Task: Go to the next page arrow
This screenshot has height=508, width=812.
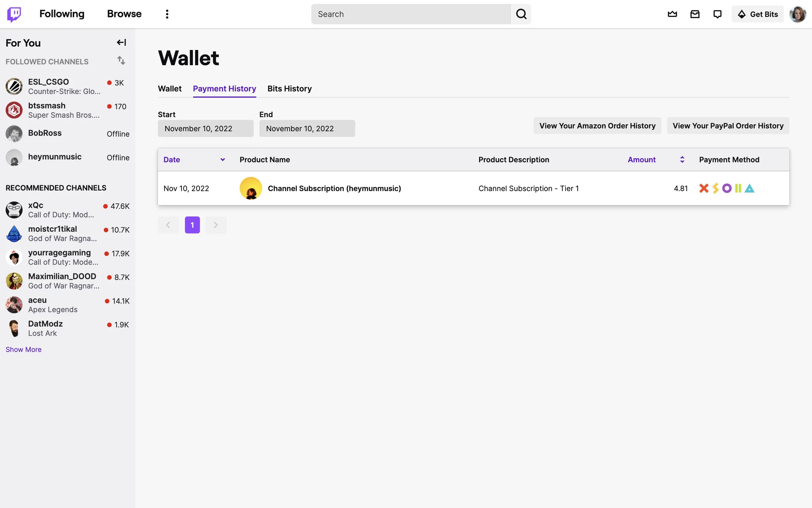Action: coord(216,225)
